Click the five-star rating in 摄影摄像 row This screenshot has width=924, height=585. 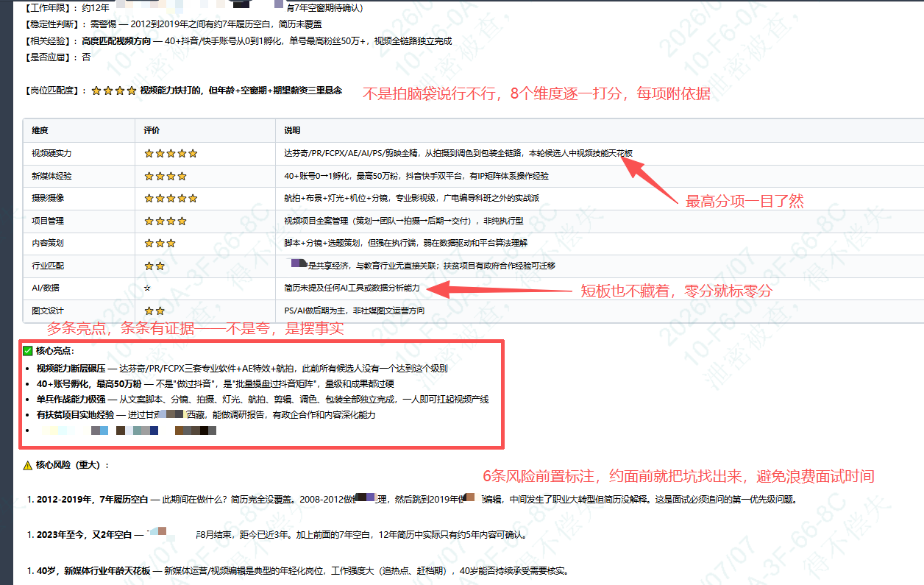pyautogui.click(x=171, y=198)
